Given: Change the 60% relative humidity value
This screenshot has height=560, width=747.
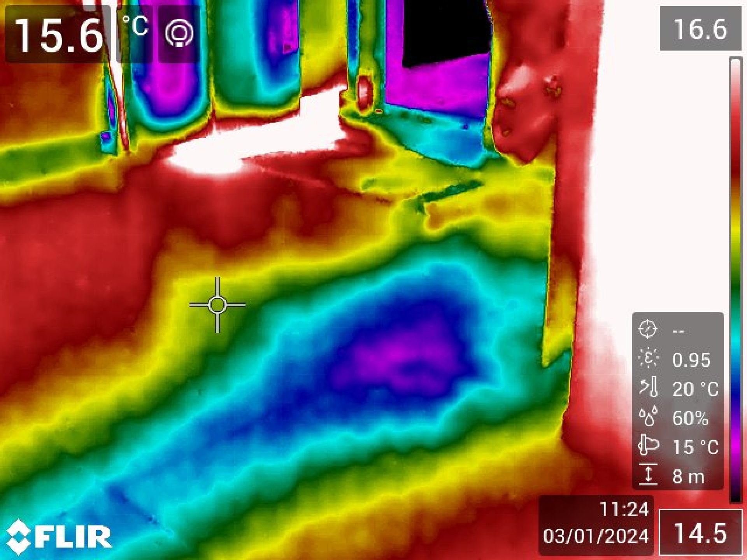Looking at the screenshot, I should pos(690,418).
